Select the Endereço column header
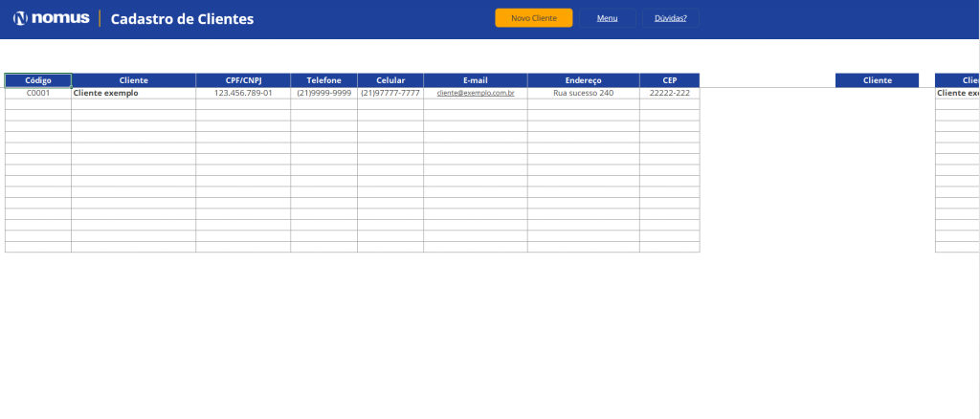This screenshot has width=980, height=419. pos(583,80)
